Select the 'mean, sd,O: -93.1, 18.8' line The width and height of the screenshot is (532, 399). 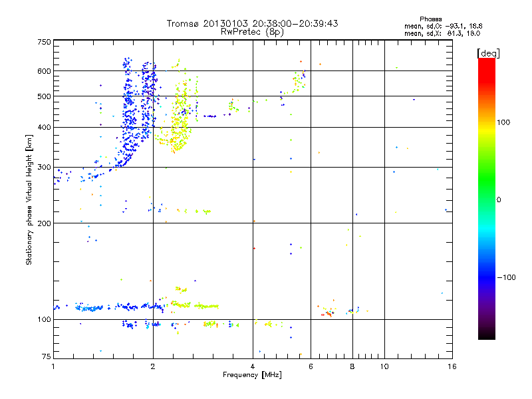(443, 26)
